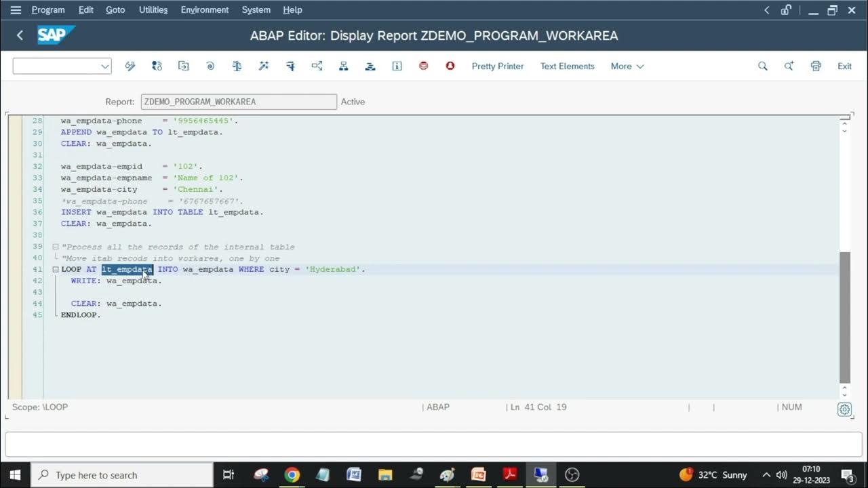Click the Find Next magnifier-plus icon
Viewport: 868px width, 488px height.
(789, 66)
